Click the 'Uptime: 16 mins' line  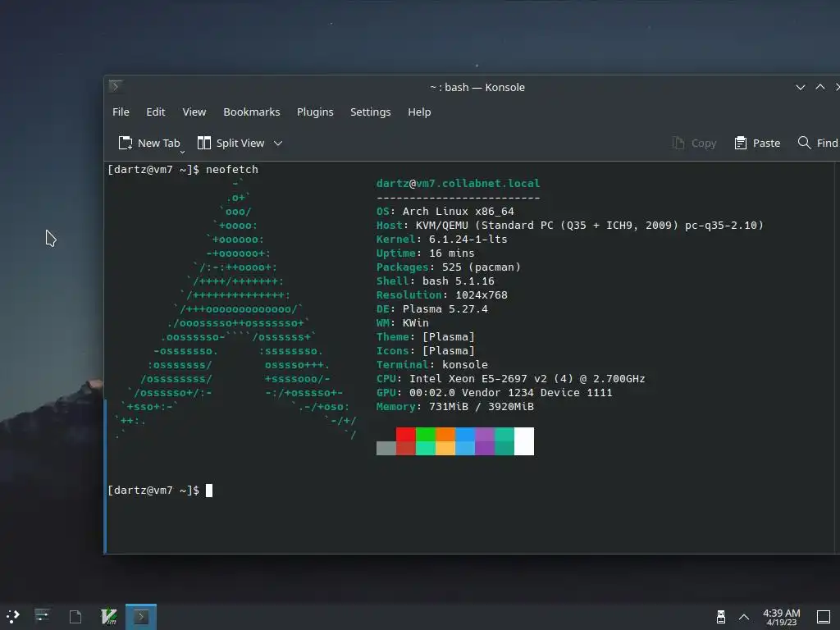(x=426, y=253)
